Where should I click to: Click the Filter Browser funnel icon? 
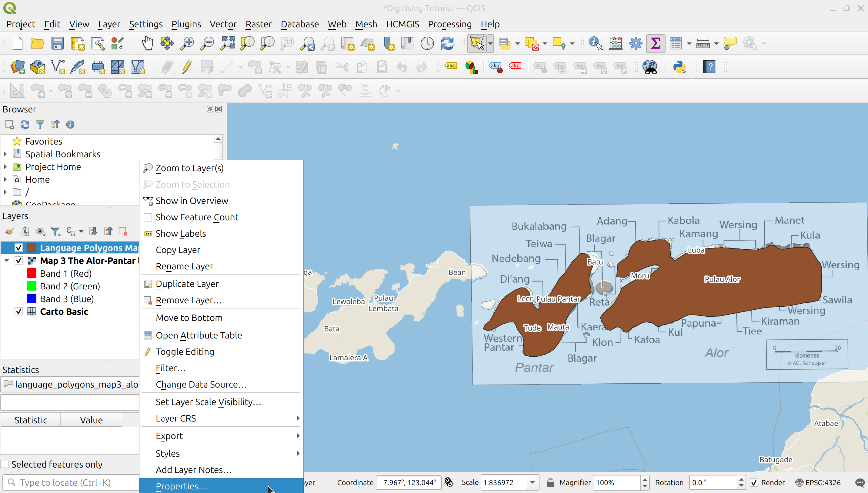click(x=40, y=125)
